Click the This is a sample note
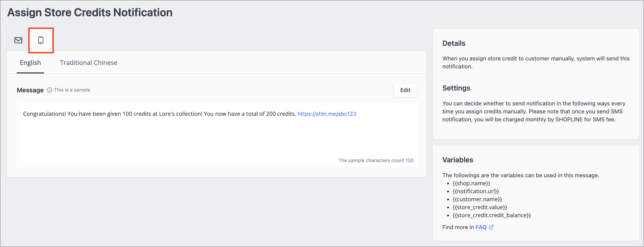The height and width of the screenshot is (247, 644). click(72, 90)
